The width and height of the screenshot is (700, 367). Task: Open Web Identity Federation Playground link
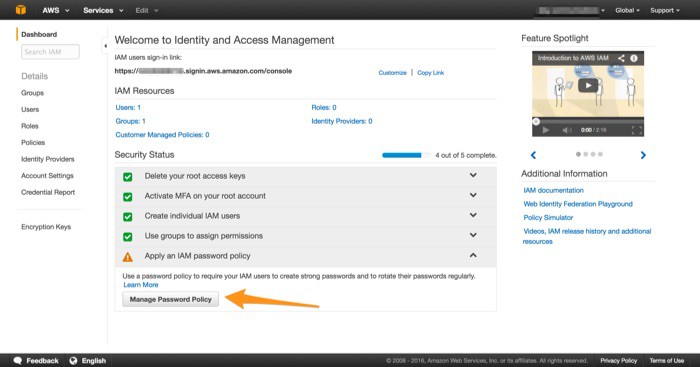(578, 204)
